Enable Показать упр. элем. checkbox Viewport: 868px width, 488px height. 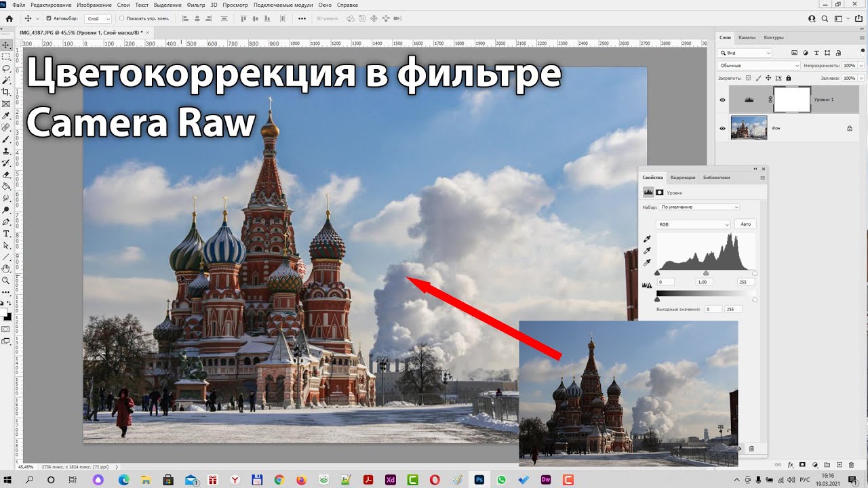tap(122, 19)
